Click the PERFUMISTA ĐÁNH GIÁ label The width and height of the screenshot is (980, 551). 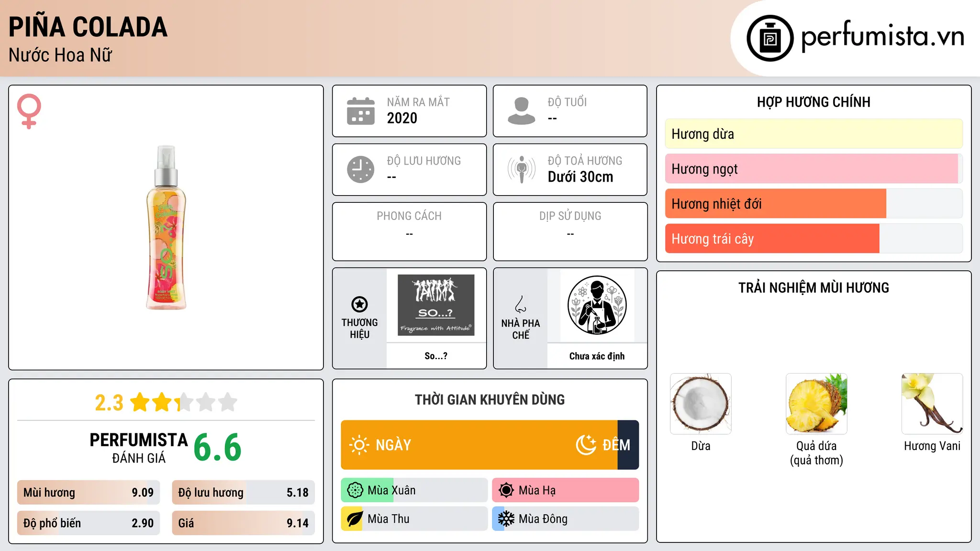pyautogui.click(x=139, y=448)
